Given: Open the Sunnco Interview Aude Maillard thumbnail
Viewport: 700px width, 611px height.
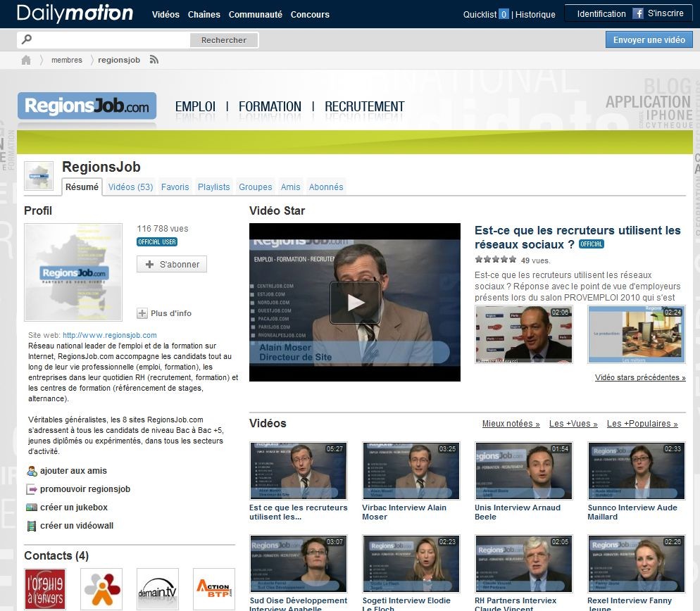Looking at the screenshot, I should 637,470.
